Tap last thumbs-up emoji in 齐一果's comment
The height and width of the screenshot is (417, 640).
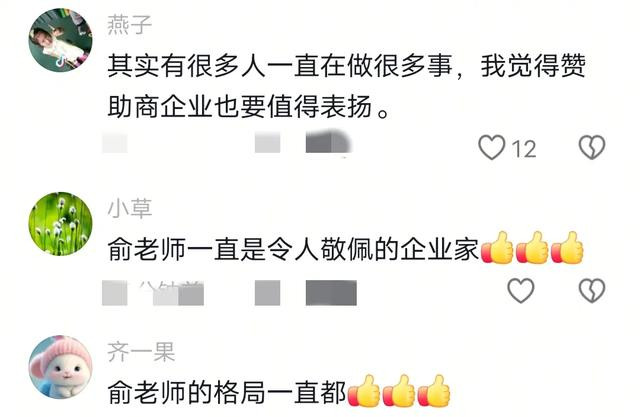[434, 391]
